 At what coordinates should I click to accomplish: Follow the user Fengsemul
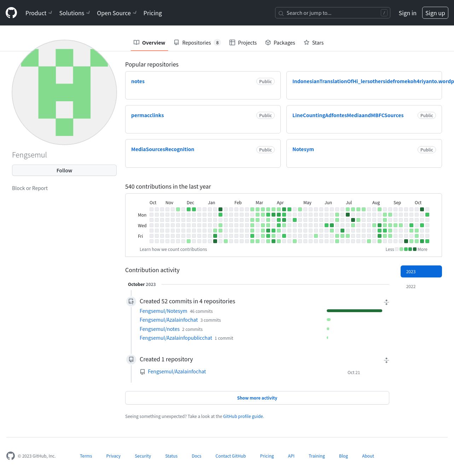coord(64,170)
